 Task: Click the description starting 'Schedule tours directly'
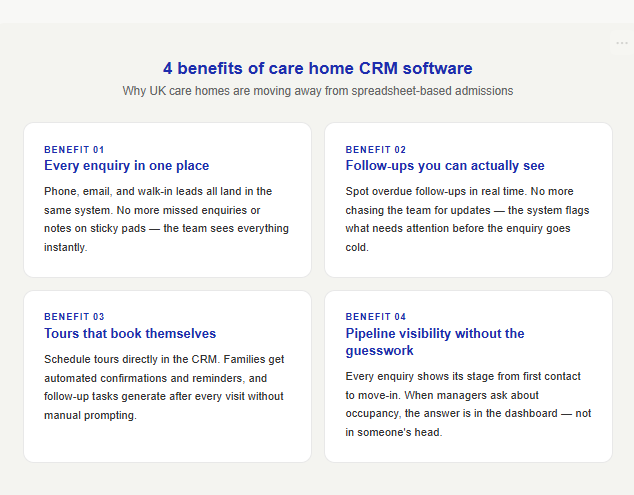(x=164, y=387)
